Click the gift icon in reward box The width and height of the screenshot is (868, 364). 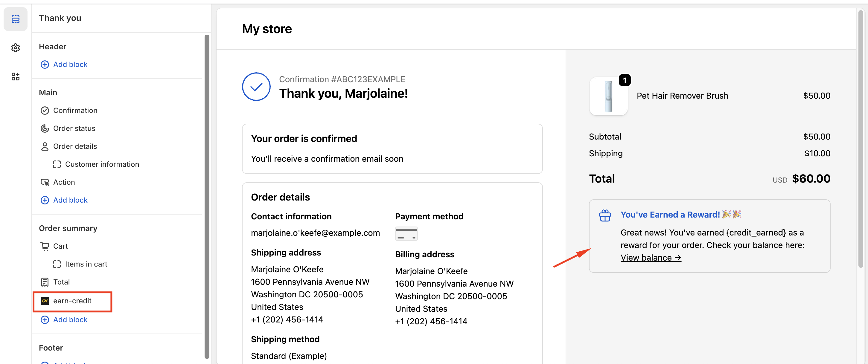pyautogui.click(x=605, y=215)
